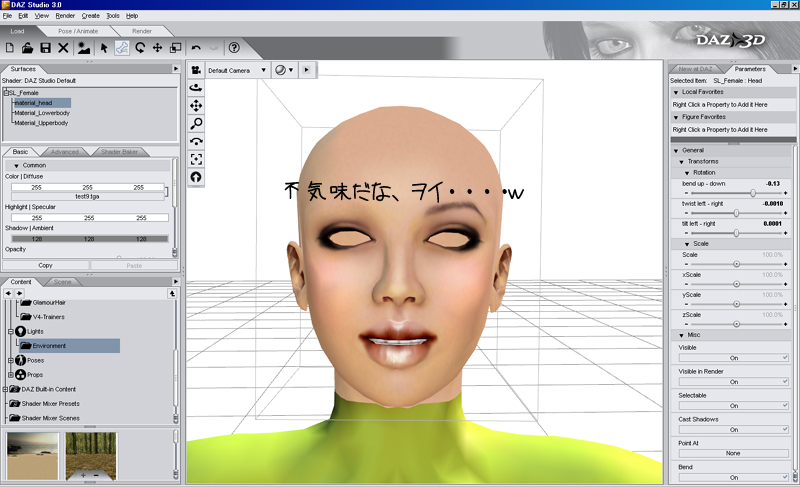Open a file using the folder icon
The image size is (800, 487).
pyautogui.click(x=28, y=48)
